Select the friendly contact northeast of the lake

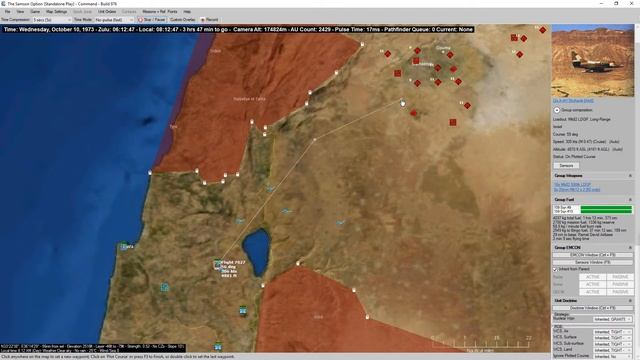[x=287, y=211]
